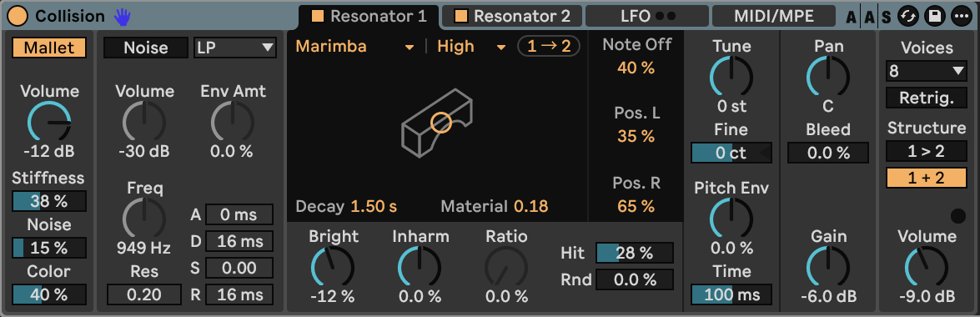This screenshot has height=317, width=980.
Task: Click the second LFO indicator dot
Action: click(672, 16)
